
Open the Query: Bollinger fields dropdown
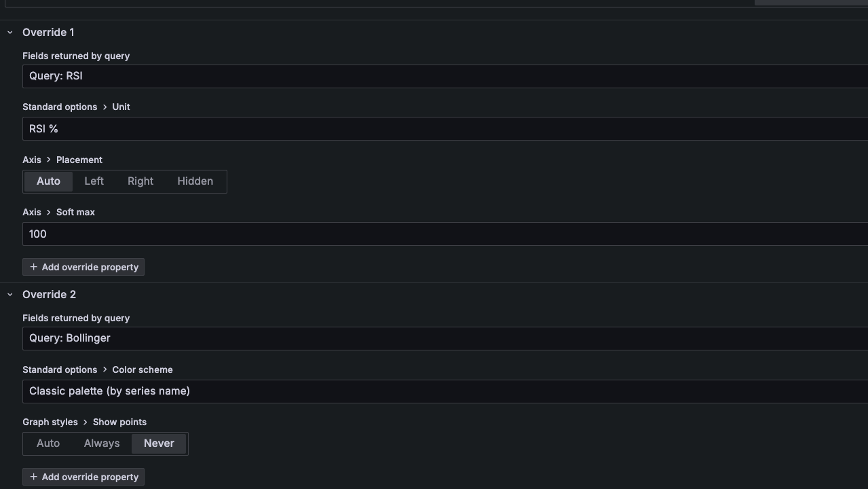(x=271, y=338)
